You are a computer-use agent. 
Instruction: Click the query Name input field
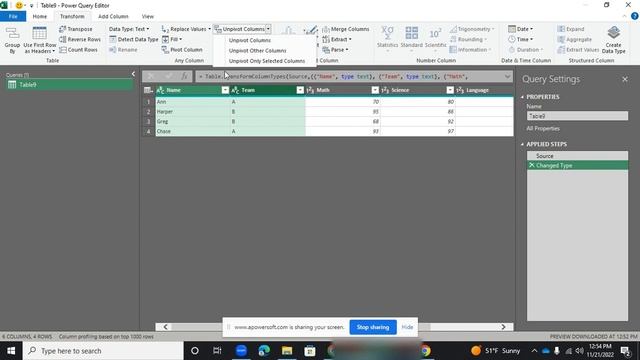(x=577, y=116)
